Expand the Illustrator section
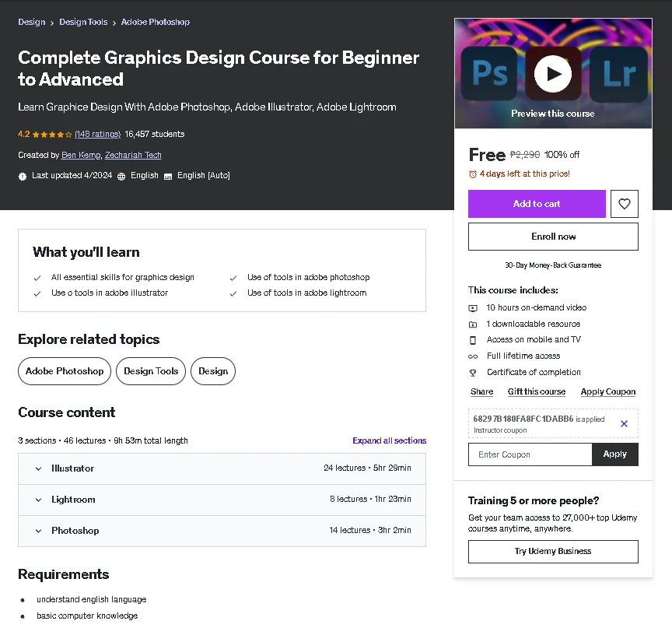This screenshot has height=635, width=672. [222, 468]
